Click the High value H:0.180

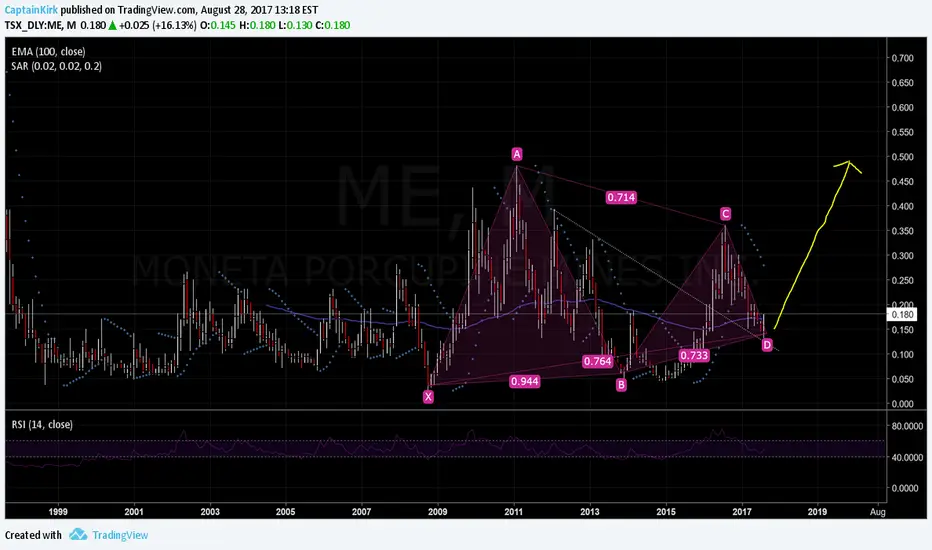(256, 26)
